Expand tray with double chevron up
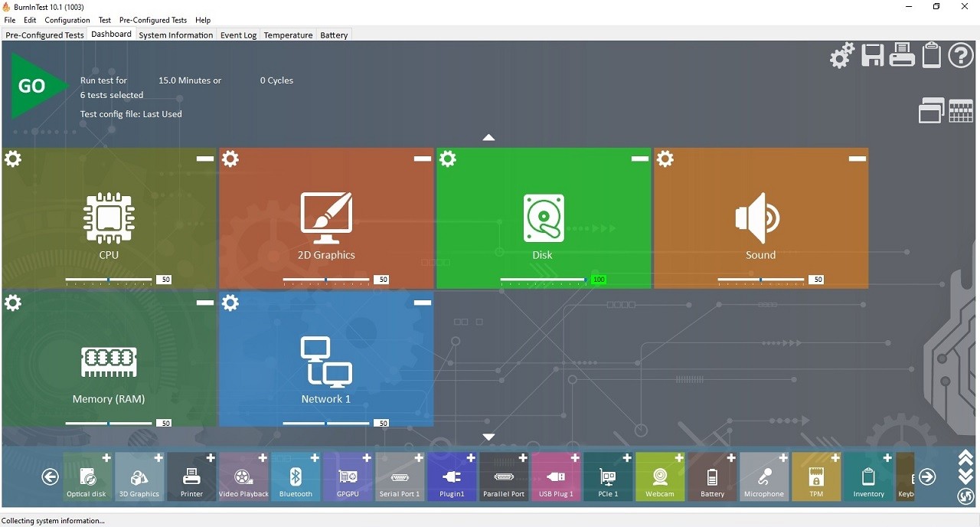 [x=965, y=458]
